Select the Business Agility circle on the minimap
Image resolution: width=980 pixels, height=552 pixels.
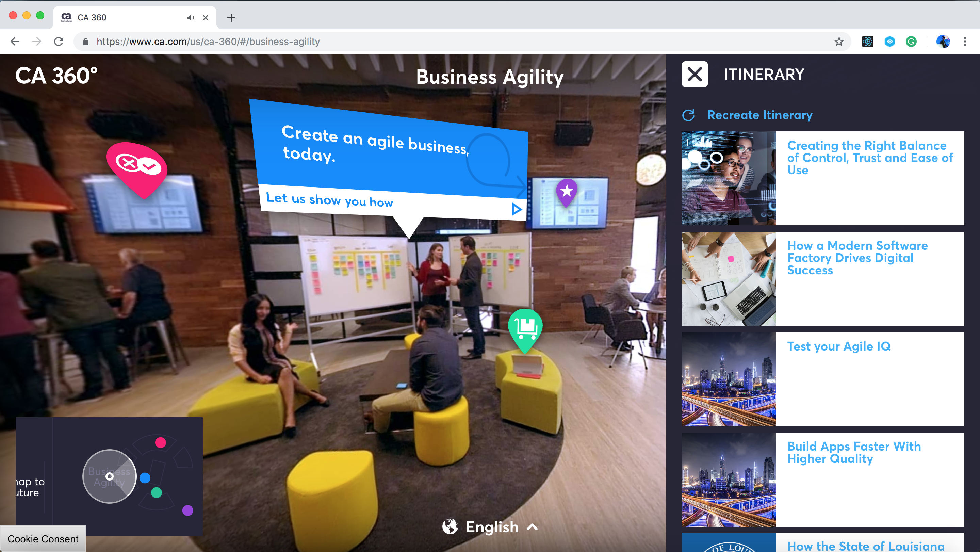pyautogui.click(x=110, y=476)
